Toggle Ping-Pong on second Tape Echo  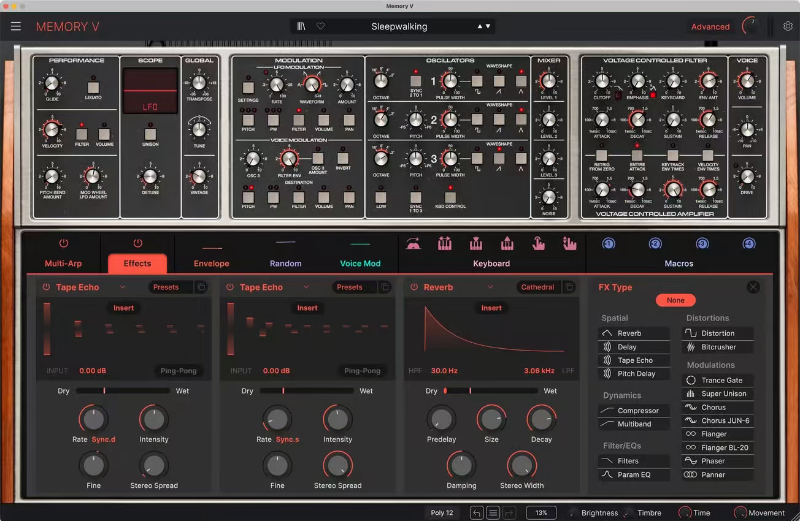(x=362, y=371)
